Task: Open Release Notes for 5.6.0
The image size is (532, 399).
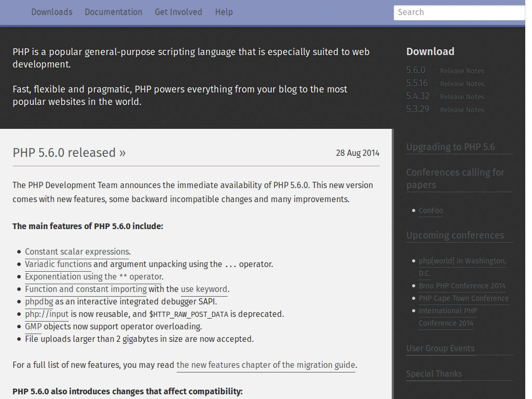Action: [x=462, y=71]
